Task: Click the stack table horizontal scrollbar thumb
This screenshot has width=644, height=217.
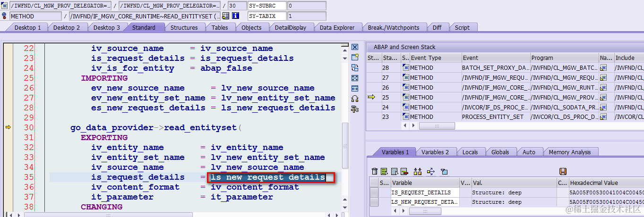Action: point(437,126)
